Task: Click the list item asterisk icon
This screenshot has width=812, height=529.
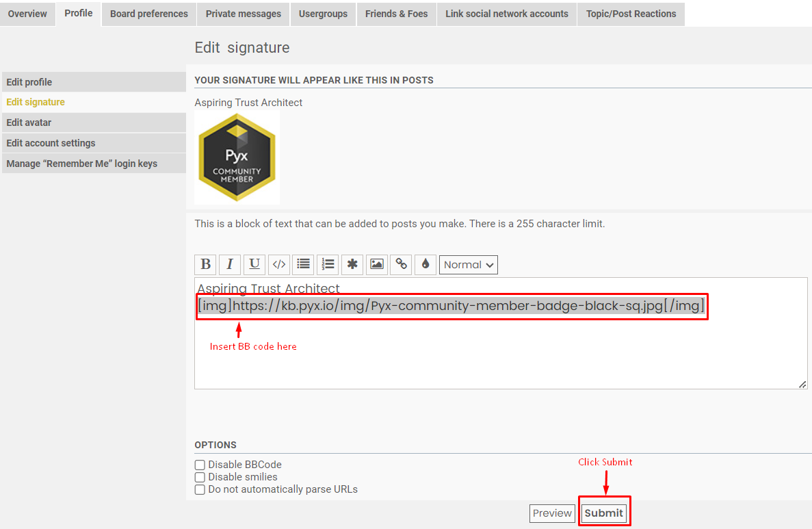Action: (352, 265)
